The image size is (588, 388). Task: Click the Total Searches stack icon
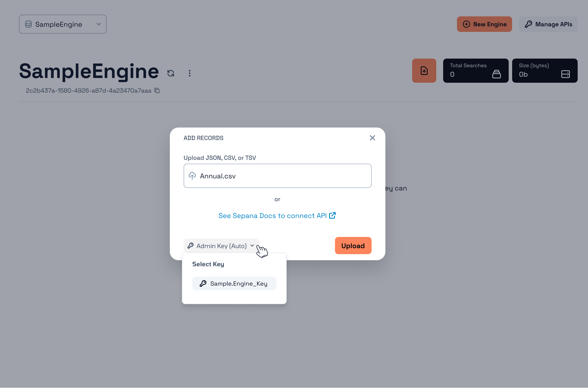pos(496,74)
